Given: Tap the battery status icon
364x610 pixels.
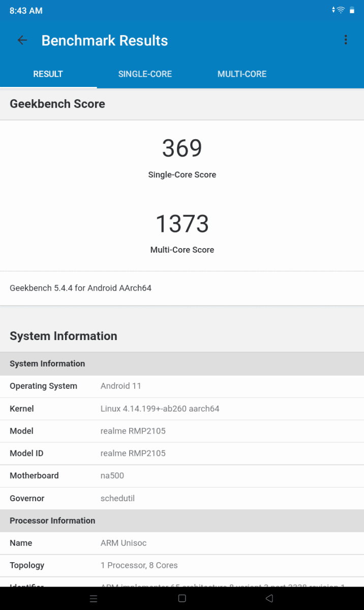Looking at the screenshot, I should [352, 10].
